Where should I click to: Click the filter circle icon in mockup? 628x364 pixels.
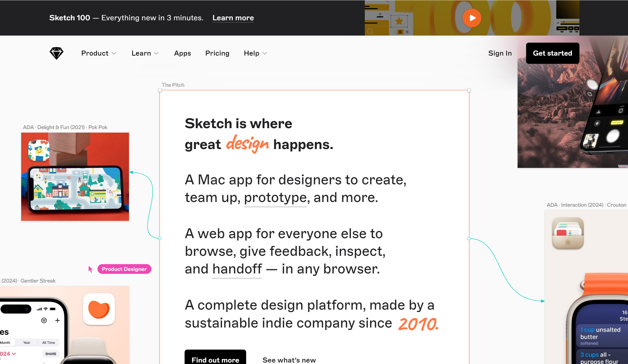point(44,320)
